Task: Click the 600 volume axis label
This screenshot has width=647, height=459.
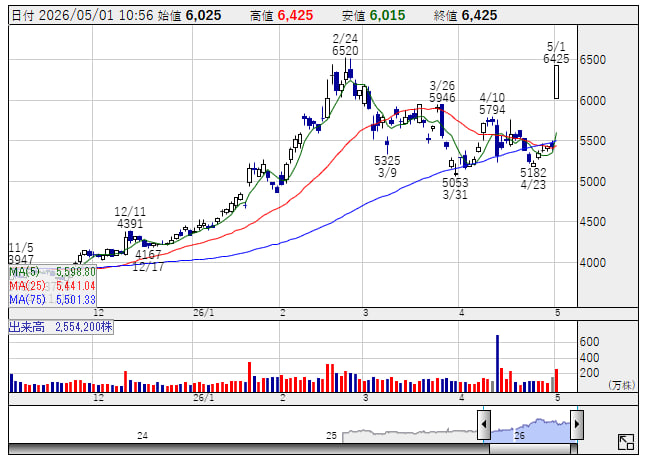Action: coord(589,341)
